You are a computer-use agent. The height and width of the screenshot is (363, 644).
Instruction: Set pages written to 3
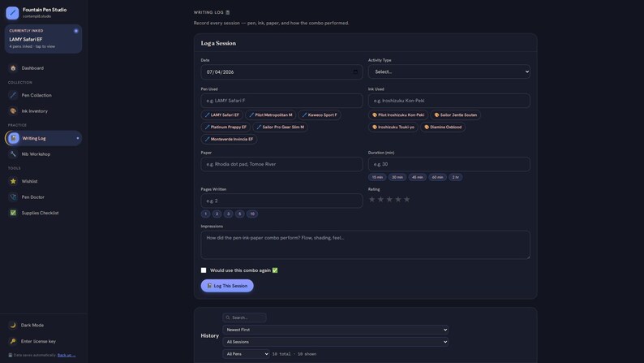coord(229,214)
